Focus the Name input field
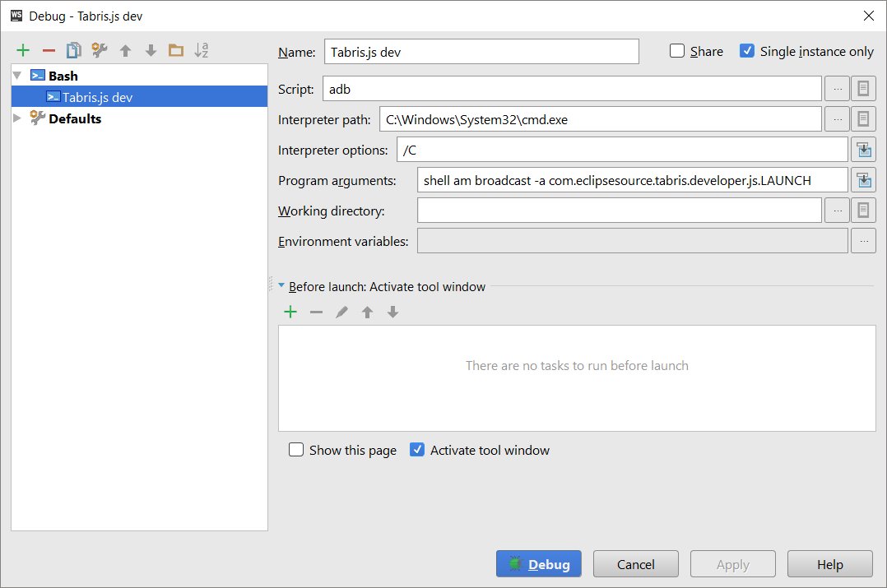The image size is (887, 588). (481, 52)
